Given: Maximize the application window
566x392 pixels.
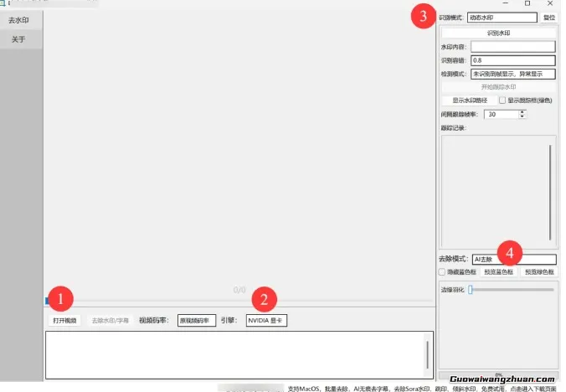Looking at the screenshot, I should coord(527,3).
